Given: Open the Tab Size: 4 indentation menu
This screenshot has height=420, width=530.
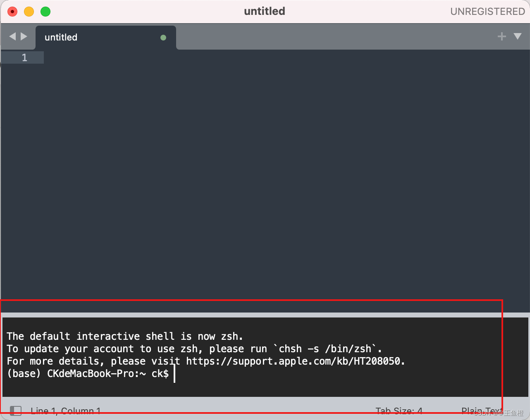Looking at the screenshot, I should point(399,410).
